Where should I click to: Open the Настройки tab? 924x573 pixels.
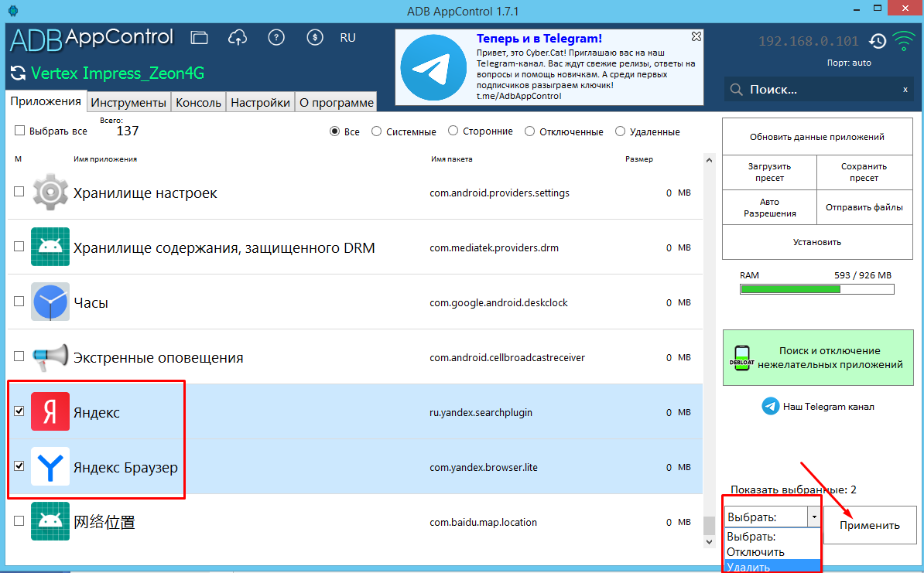(x=261, y=103)
